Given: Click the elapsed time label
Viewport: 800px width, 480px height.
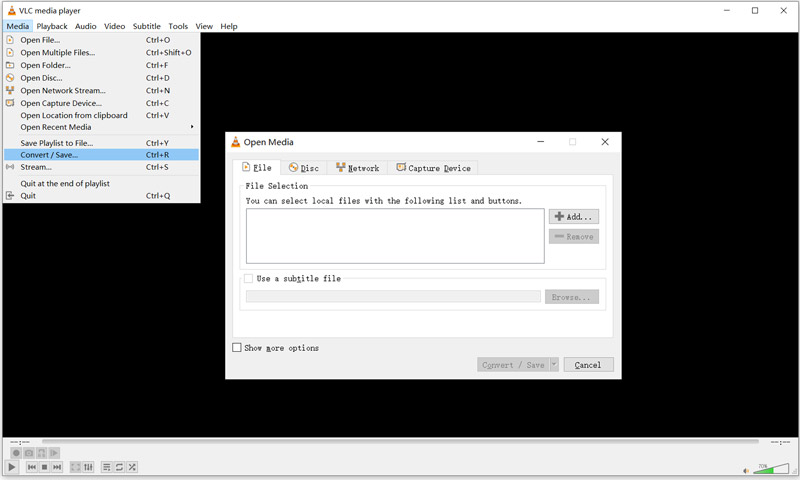Looking at the screenshot, I should pyautogui.click(x=20, y=442).
